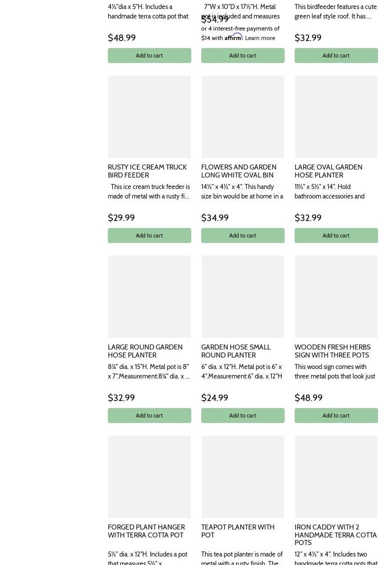Open Flowers and Garden Long White Oval Bin title
The image size is (392, 565).
[239, 171]
